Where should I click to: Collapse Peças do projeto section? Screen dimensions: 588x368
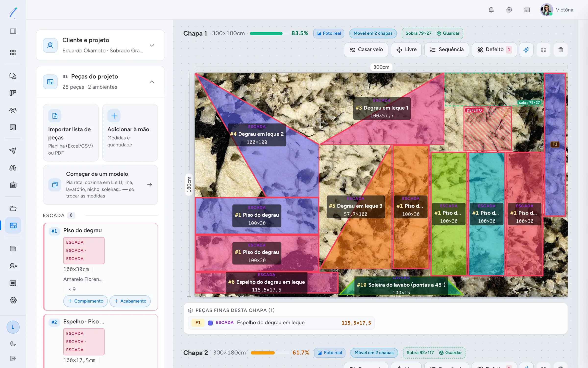(152, 82)
